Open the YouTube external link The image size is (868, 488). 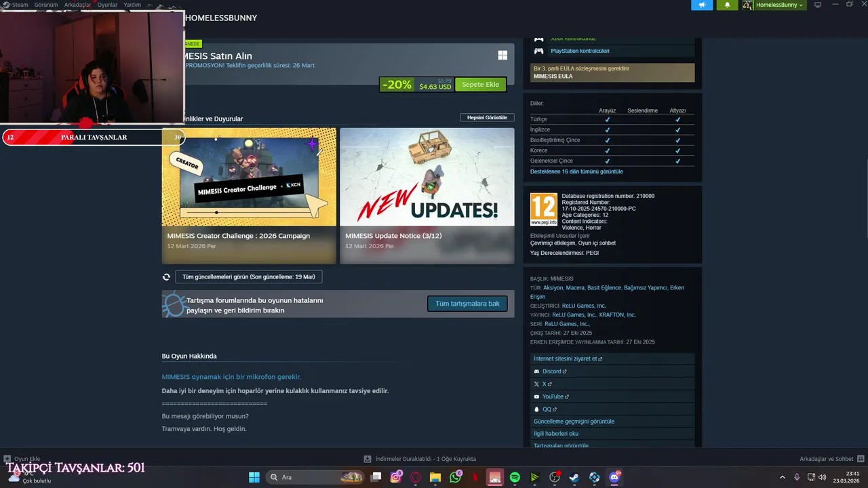(x=555, y=396)
